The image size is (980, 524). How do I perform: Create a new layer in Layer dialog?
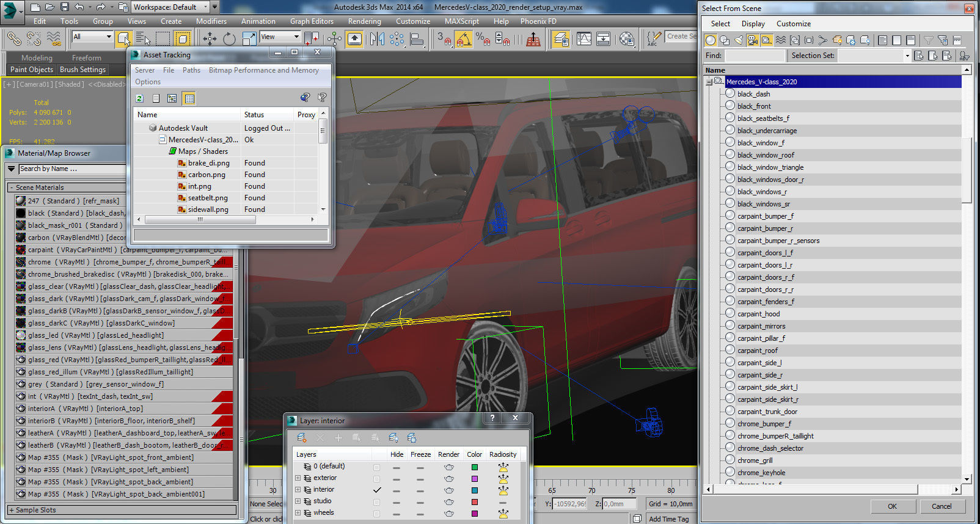pos(301,438)
